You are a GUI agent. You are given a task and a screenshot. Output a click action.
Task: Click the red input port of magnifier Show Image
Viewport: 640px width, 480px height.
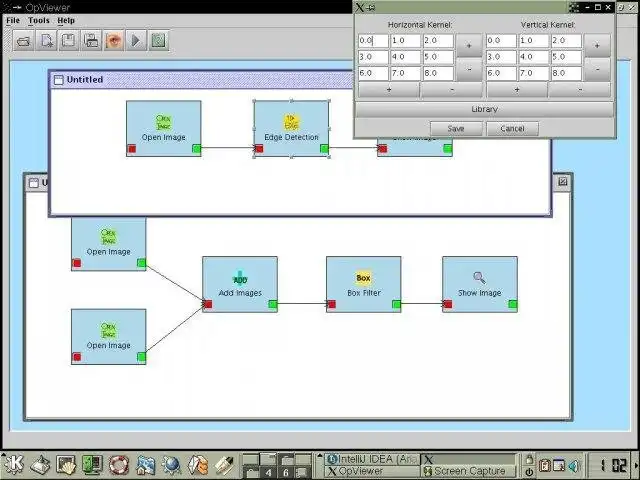448,304
